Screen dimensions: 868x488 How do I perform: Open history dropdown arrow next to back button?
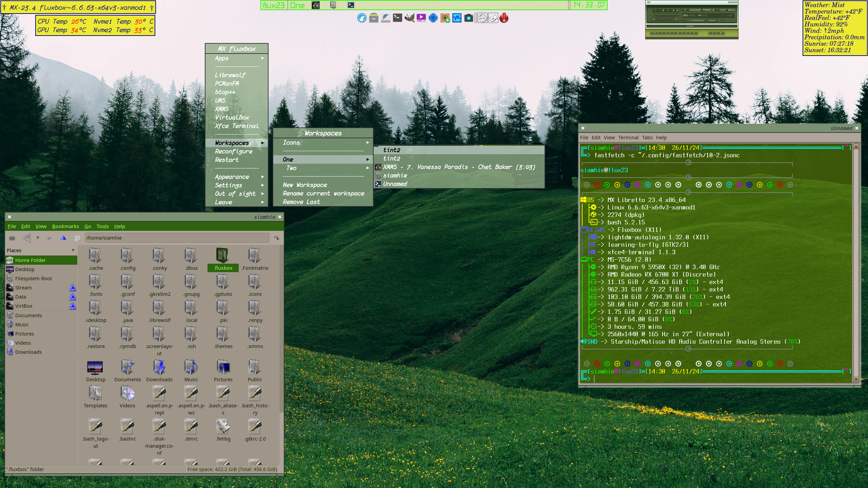(38, 238)
